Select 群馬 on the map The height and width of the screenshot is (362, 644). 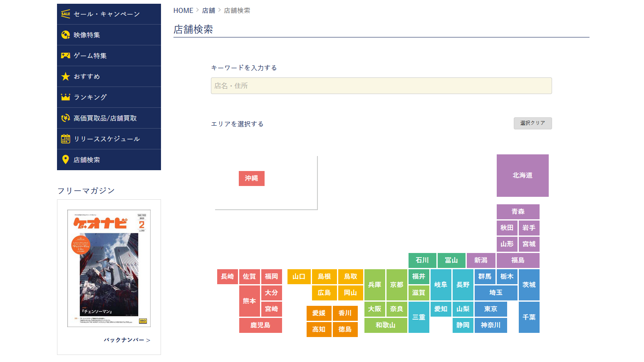485,277
